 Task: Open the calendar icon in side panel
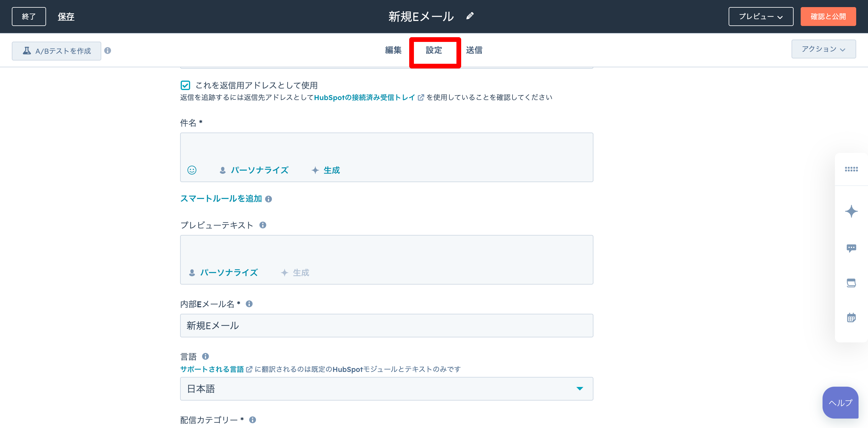click(851, 318)
